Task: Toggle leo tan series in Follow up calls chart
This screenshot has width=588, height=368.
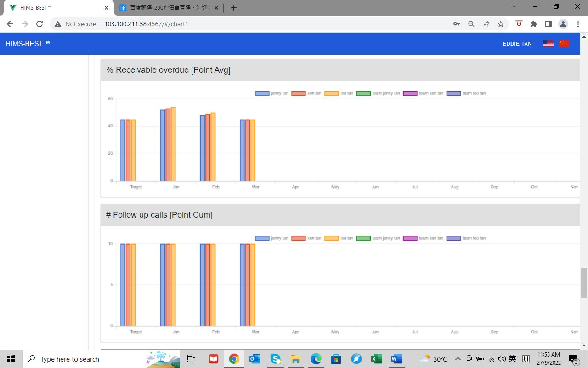Action: click(339, 238)
